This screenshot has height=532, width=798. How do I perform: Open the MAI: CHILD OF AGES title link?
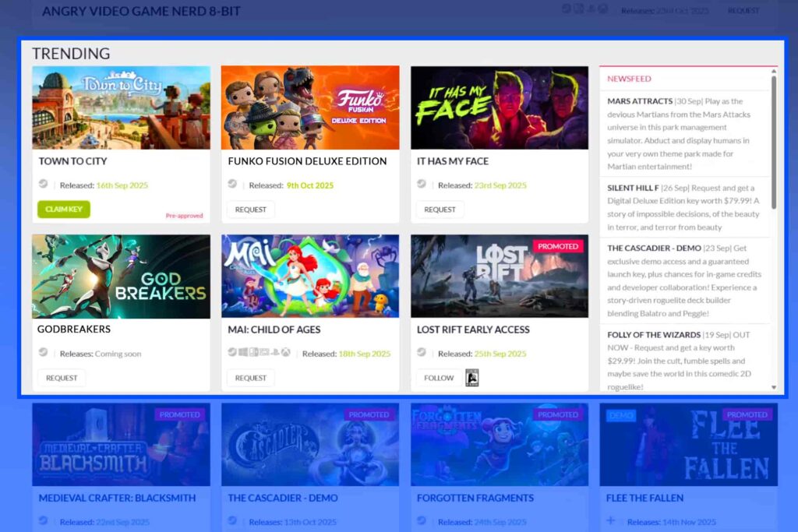274,329
